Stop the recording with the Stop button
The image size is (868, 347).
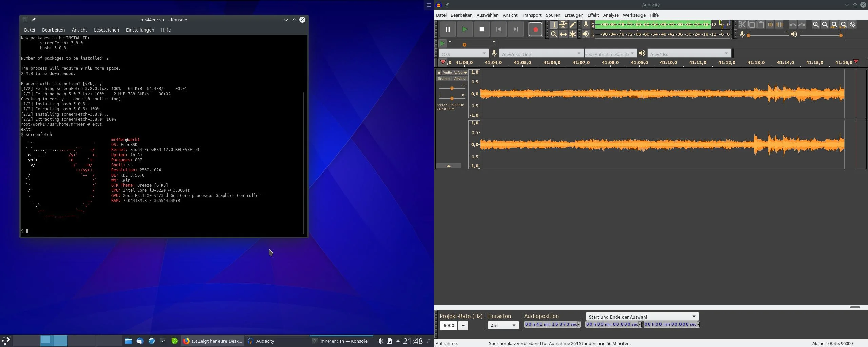click(x=481, y=29)
